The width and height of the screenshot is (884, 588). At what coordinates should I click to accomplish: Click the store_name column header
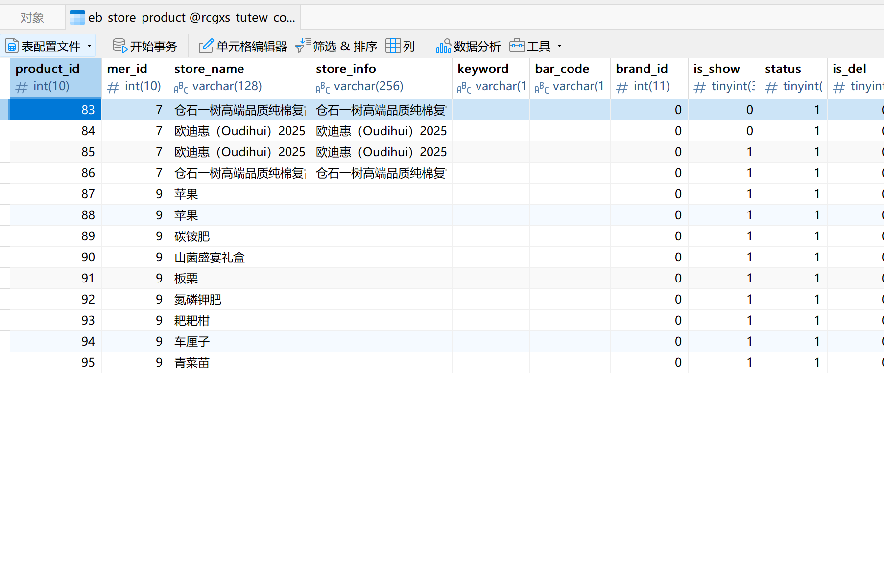point(239,77)
